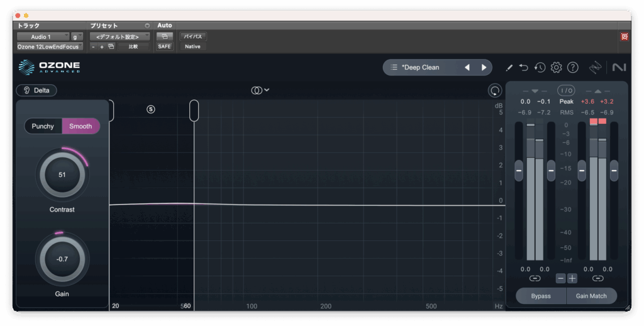The height and width of the screenshot is (326, 644).
Task: Click the pencil icon next to the preset
Action: [x=509, y=67]
